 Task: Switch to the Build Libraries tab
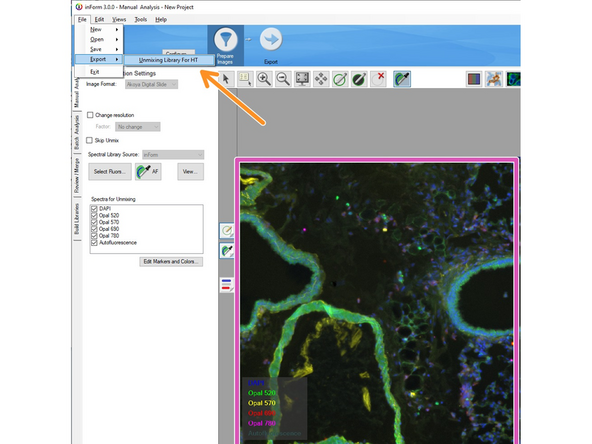(77, 219)
